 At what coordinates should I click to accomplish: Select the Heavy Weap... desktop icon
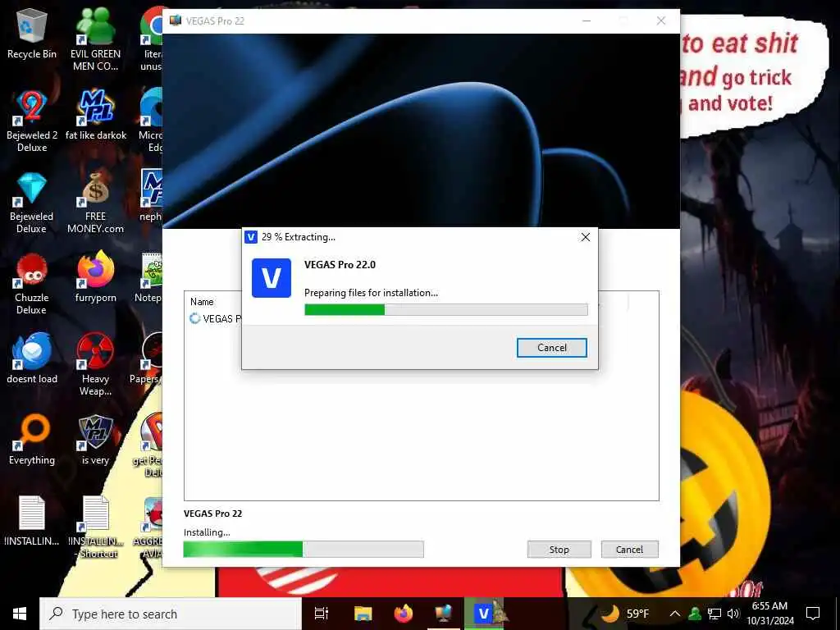[95, 365]
